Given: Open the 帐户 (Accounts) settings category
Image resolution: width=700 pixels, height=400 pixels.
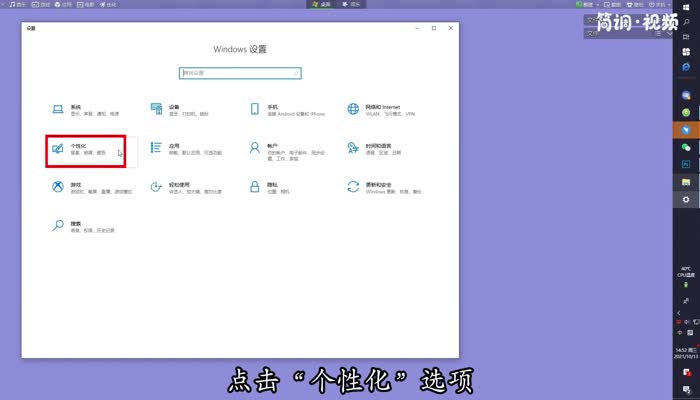Looking at the screenshot, I should pos(272,148).
